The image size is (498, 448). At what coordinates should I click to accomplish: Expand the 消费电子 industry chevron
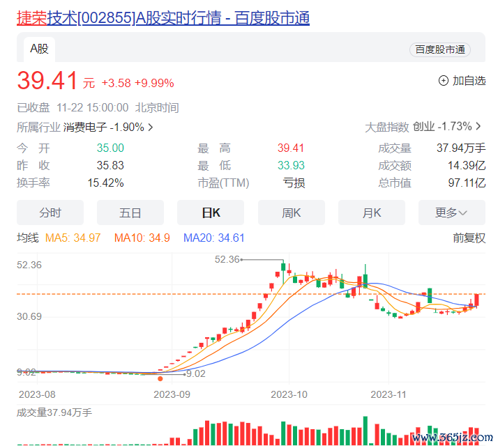pyautogui.click(x=151, y=128)
